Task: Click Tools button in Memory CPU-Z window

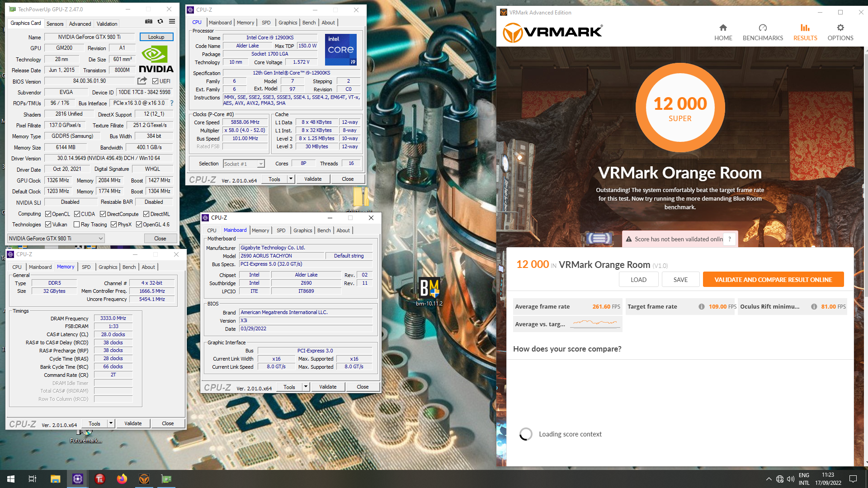Action: (94, 423)
